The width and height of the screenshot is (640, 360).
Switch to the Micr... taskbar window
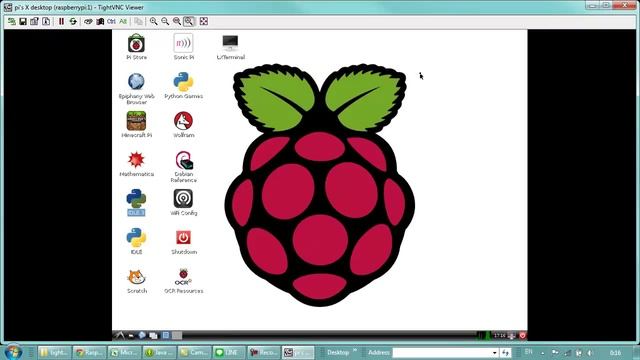[x=124, y=352]
